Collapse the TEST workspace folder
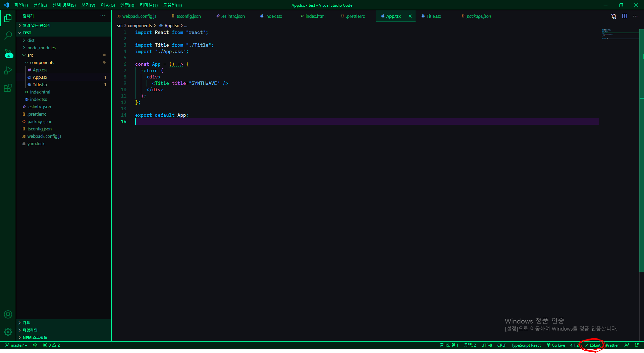 coord(64,33)
